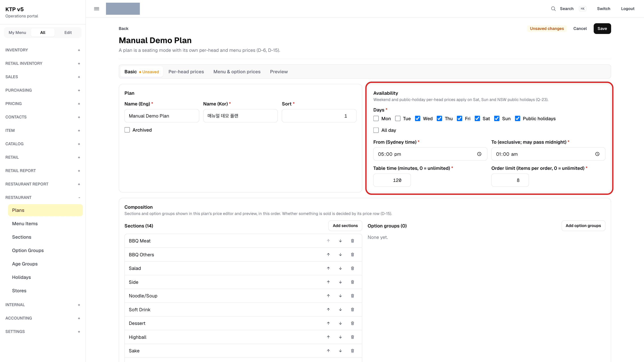Click the Name (Eng) input field
Image resolution: width=644 pixels, height=362 pixels.
[161, 116]
